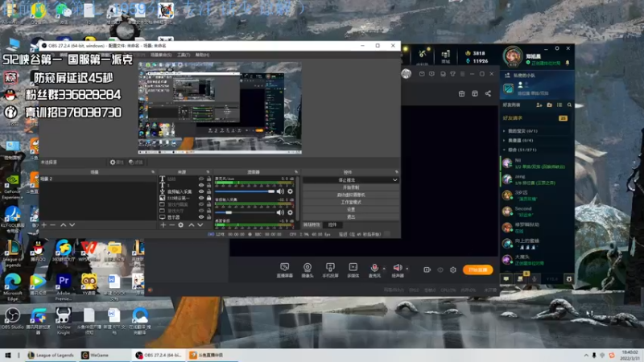Move scene up in OBS Scenes panel
644x362 pixels.
(64, 225)
